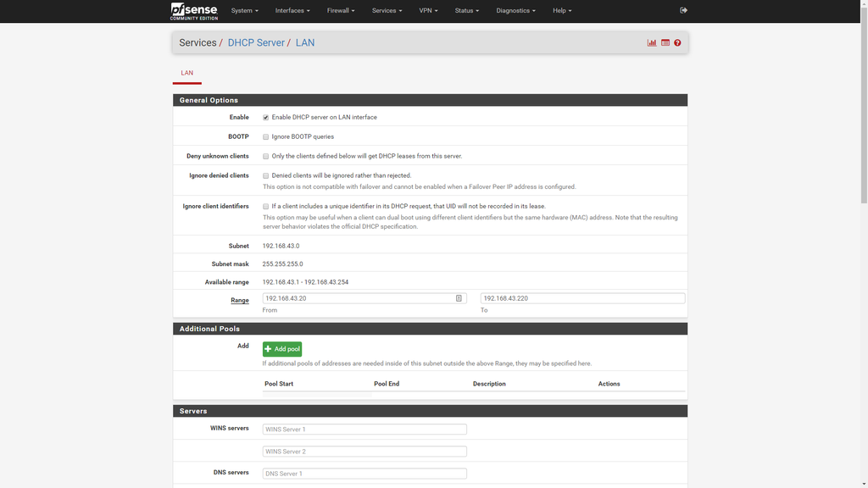Viewport: 868px width, 488px height.
Task: Enable Deny unknown clients option
Action: [x=265, y=156]
